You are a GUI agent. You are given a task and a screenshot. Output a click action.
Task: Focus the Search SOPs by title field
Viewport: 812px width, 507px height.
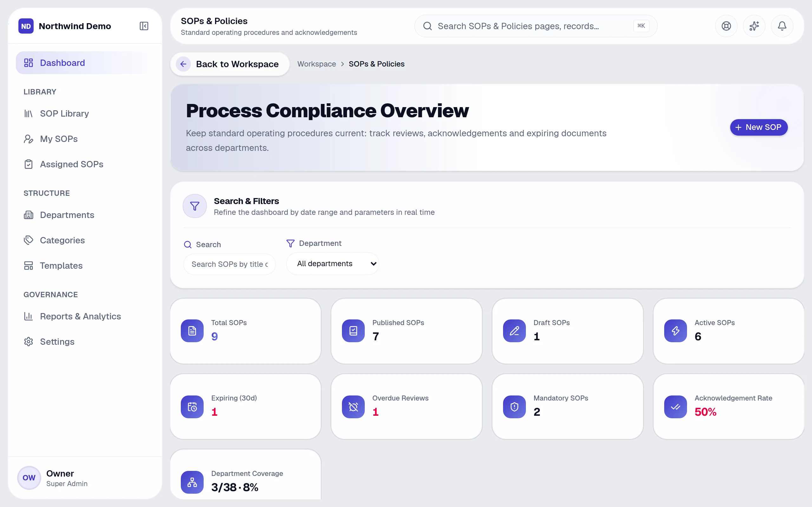[230, 264]
